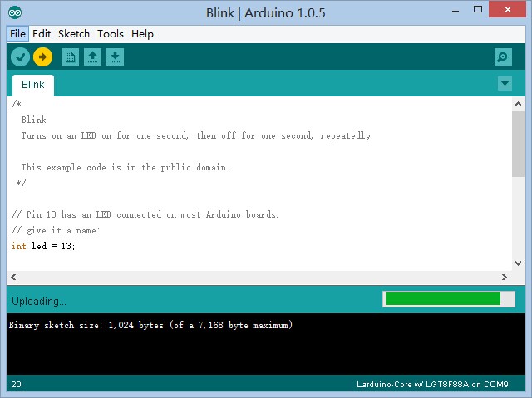This screenshot has height=398, width=532.
Task: Click 'Larduino-Core w/ LGT8F88A on COM9' board label
Action: coord(432,385)
